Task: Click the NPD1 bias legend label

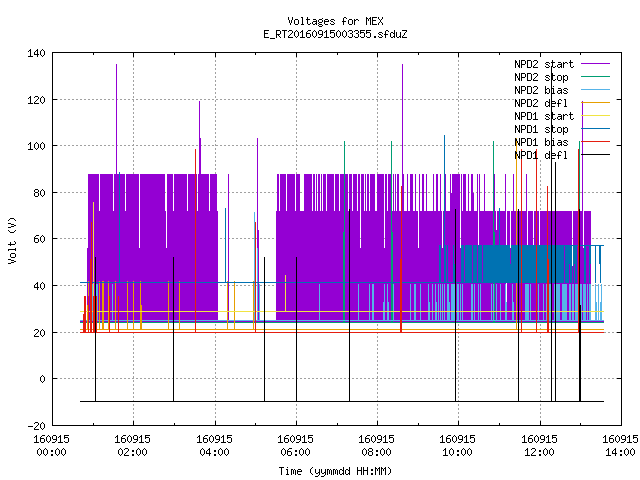Action: pyautogui.click(x=541, y=142)
